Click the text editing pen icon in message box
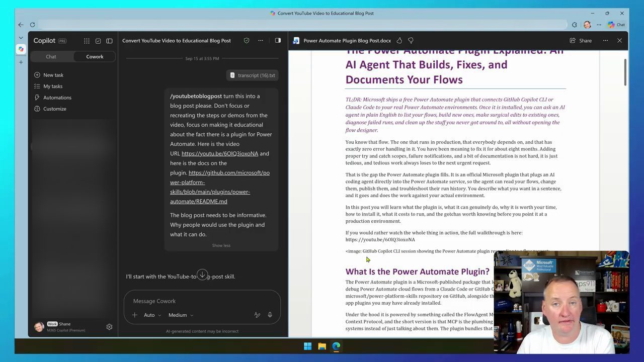Viewport: 644px width, 362px height. pos(257,315)
